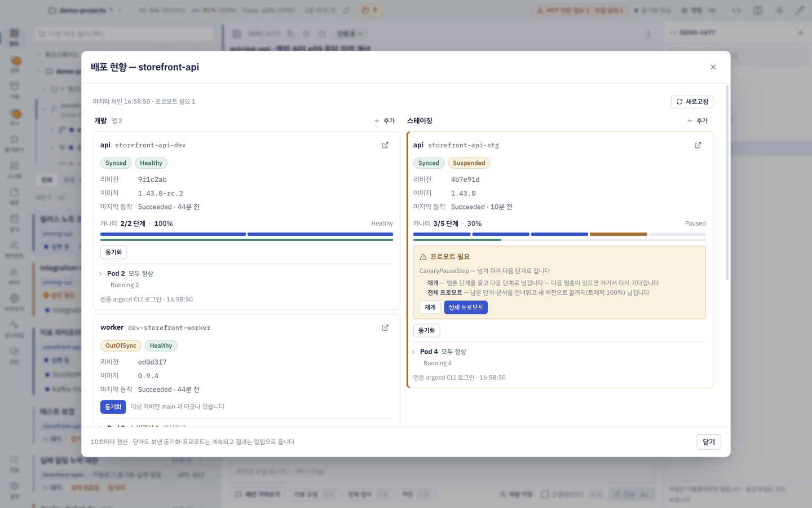Click the search field in background window
Image resolution: width=812 pixels, height=508 pixels.
pyautogui.click(x=124, y=34)
